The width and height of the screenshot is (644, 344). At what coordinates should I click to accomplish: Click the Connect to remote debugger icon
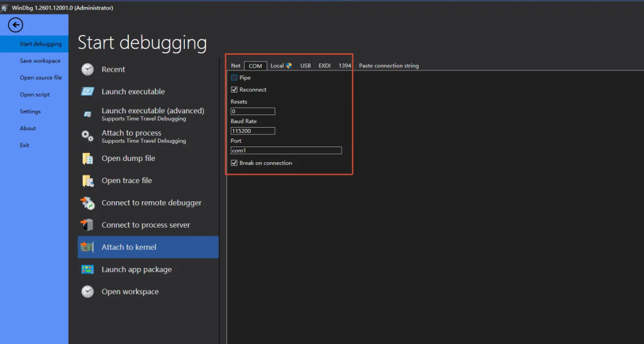(x=87, y=203)
